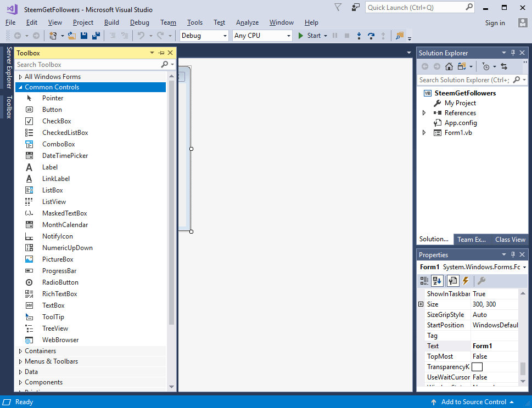
Task: Click Sync with Active Document in Solution Explorer
Action: 504,66
